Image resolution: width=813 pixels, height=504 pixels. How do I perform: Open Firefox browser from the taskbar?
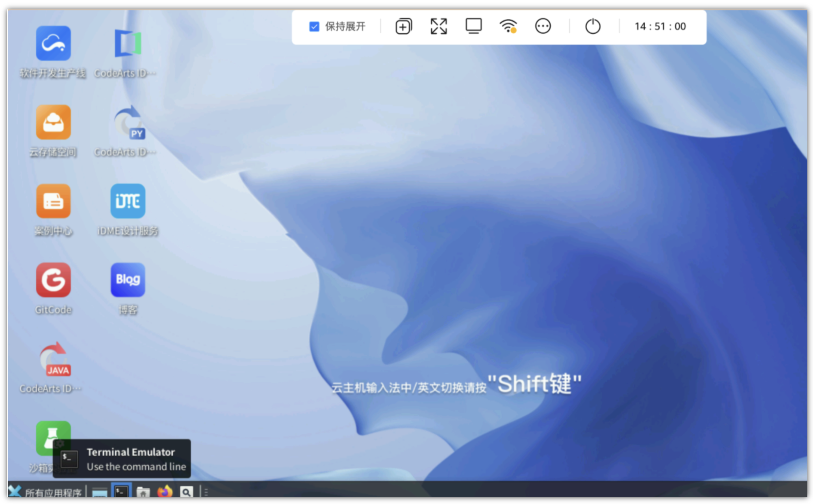pyautogui.click(x=165, y=492)
